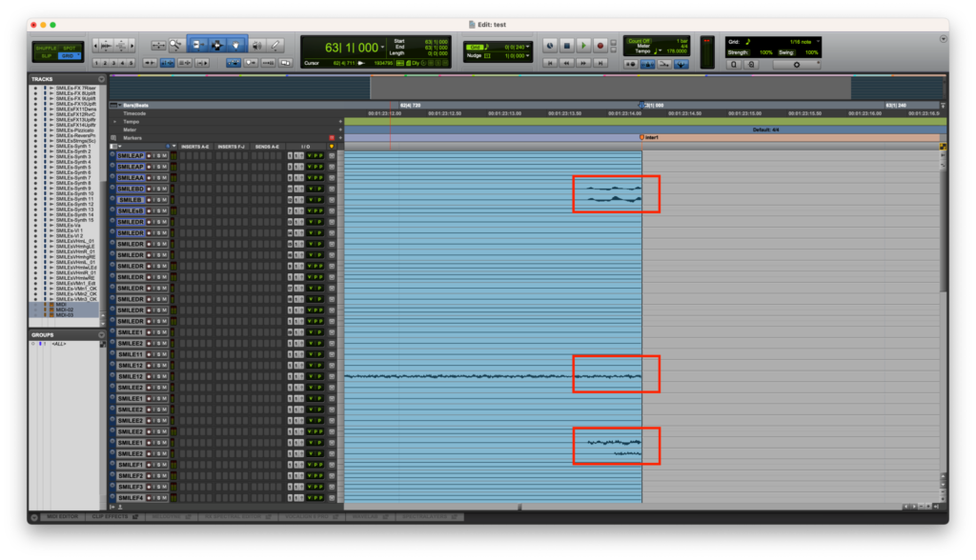Open the Nudge value dropdown

(528, 55)
